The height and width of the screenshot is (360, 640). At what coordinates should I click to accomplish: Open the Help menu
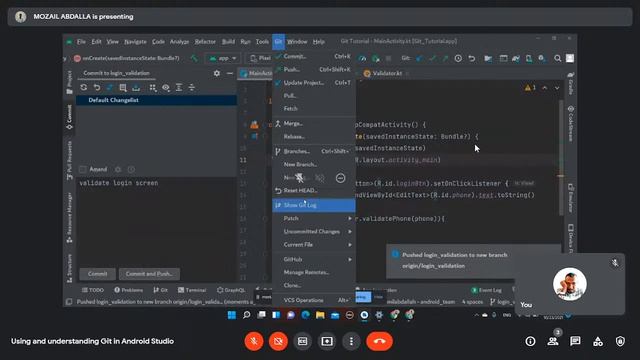[318, 42]
